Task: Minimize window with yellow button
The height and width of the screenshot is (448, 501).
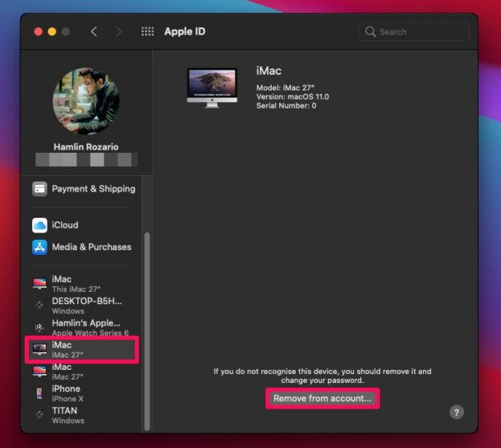Action: (52, 32)
